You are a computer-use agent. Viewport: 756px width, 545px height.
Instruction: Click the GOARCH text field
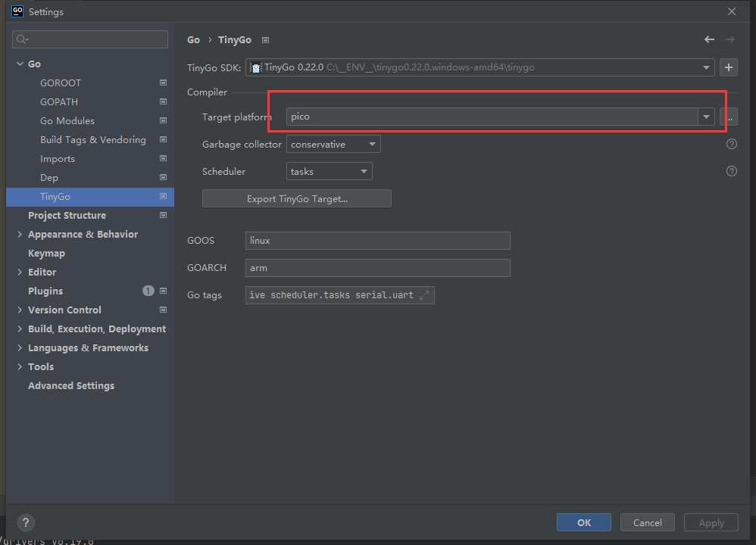(377, 268)
